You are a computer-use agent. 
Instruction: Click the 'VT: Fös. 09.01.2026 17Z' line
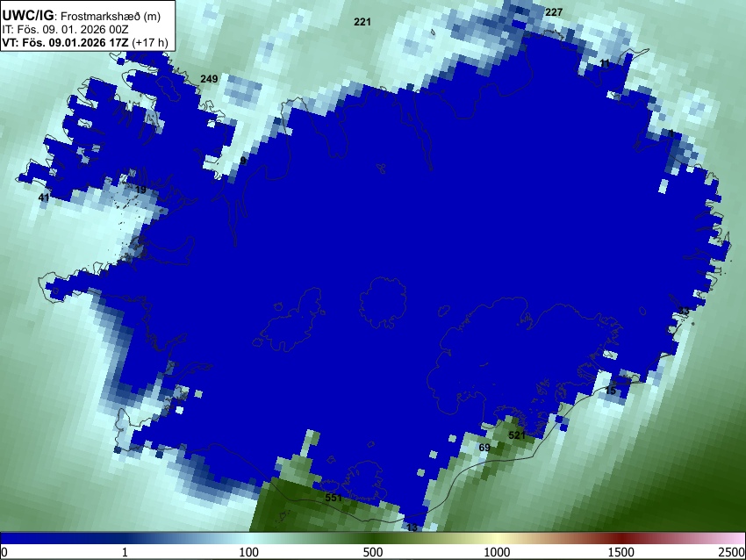(84, 42)
